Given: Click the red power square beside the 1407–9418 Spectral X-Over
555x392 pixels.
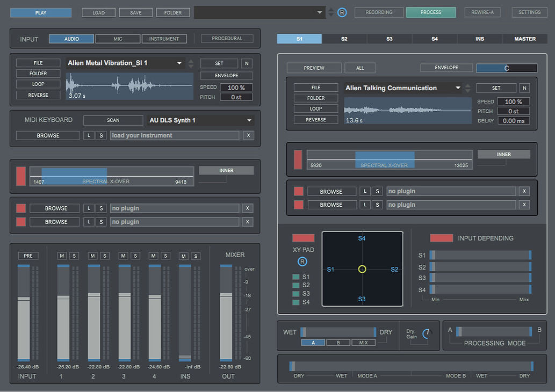Looking at the screenshot, I should pyautogui.click(x=21, y=176).
